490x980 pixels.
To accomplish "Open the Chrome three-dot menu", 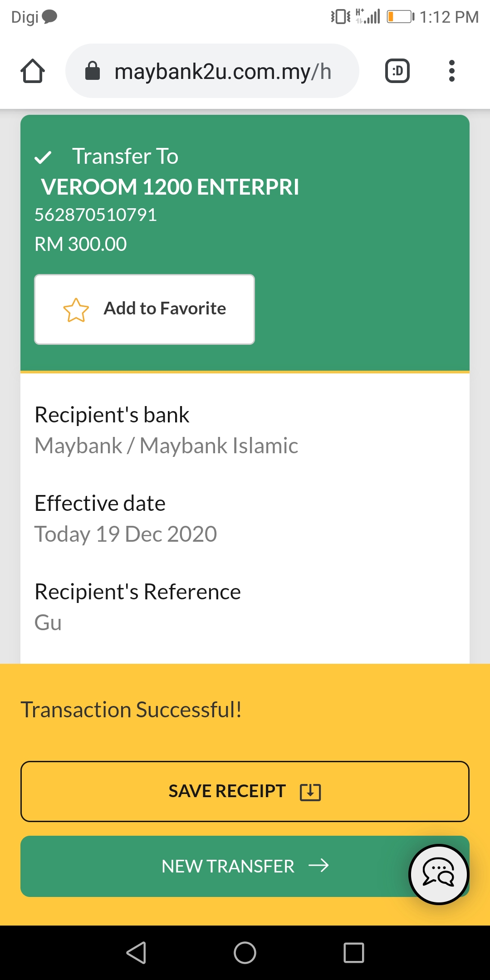I will (x=451, y=71).
